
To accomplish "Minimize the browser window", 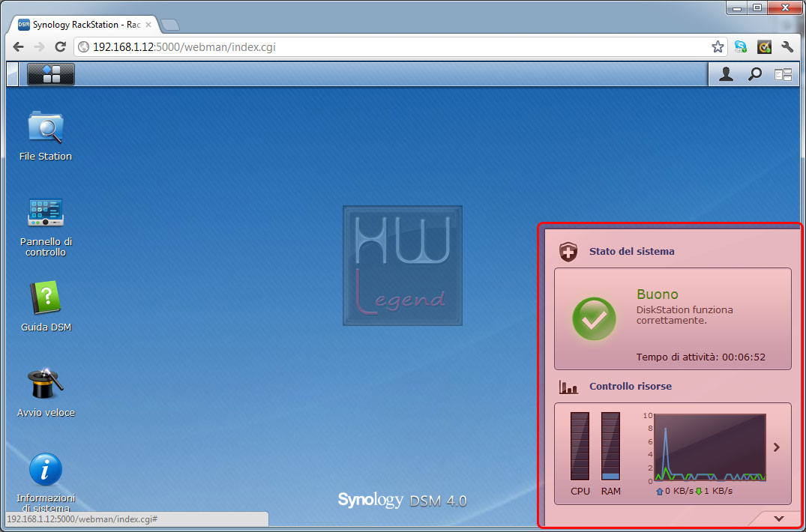I will pyautogui.click(x=737, y=7).
